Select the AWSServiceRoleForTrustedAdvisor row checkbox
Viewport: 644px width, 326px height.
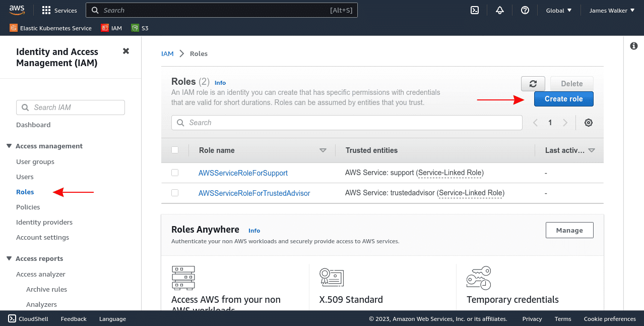pyautogui.click(x=175, y=193)
